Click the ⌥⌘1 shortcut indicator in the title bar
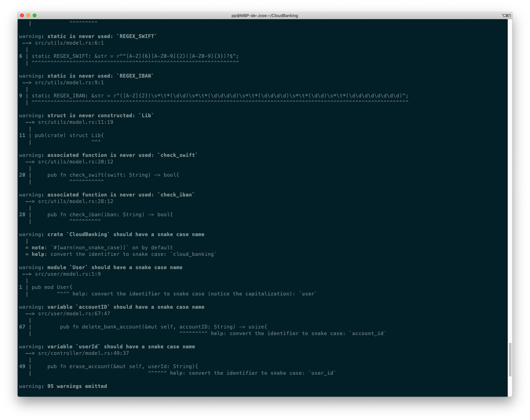Screen dimensions: 530x420 (506, 15)
